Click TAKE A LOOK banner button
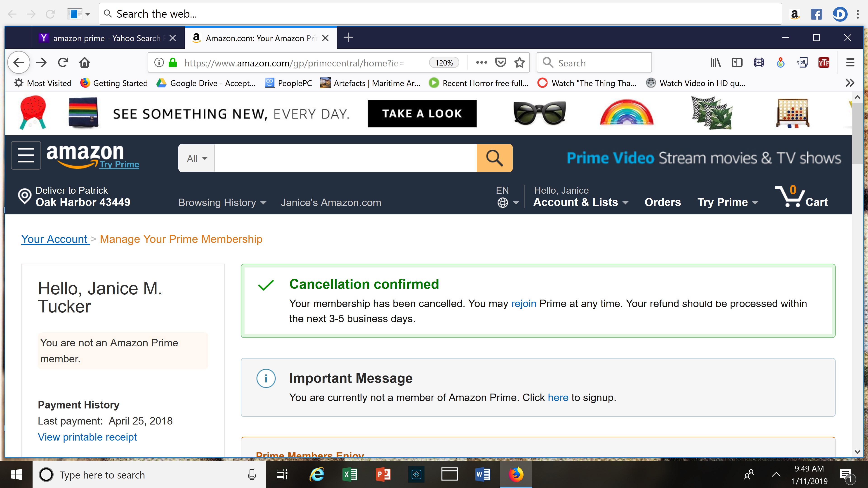 pyautogui.click(x=422, y=113)
